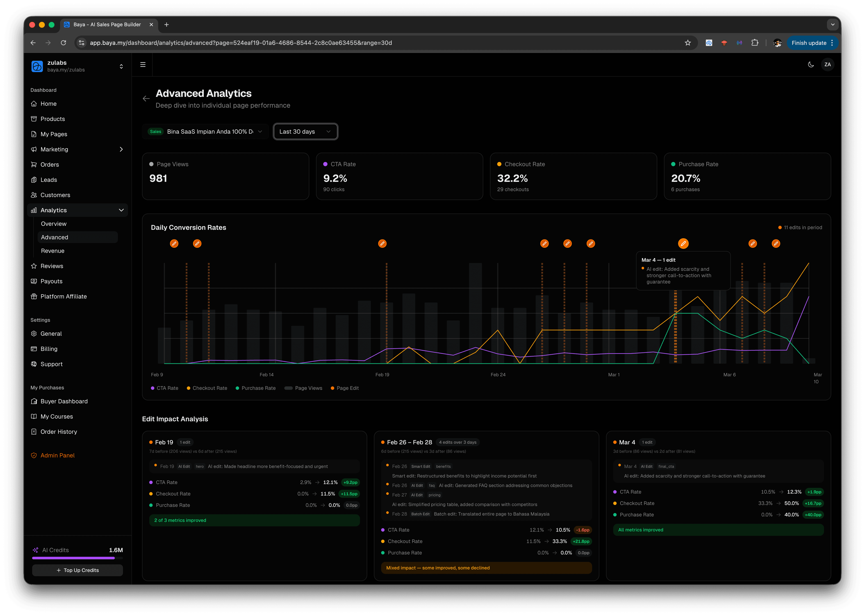Click the back arrow beside Advanced Analytics

pyautogui.click(x=146, y=98)
